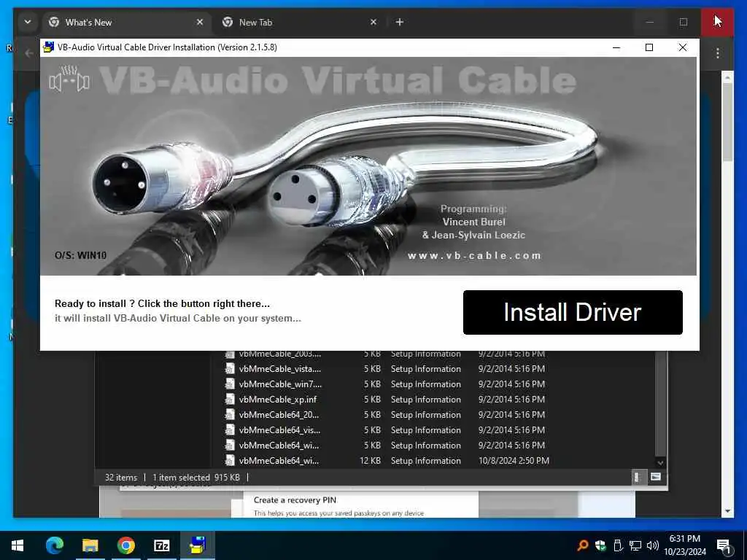The height and width of the screenshot is (560, 747).
Task: Maximize the VB-Audio installer window
Action: pyautogui.click(x=649, y=47)
